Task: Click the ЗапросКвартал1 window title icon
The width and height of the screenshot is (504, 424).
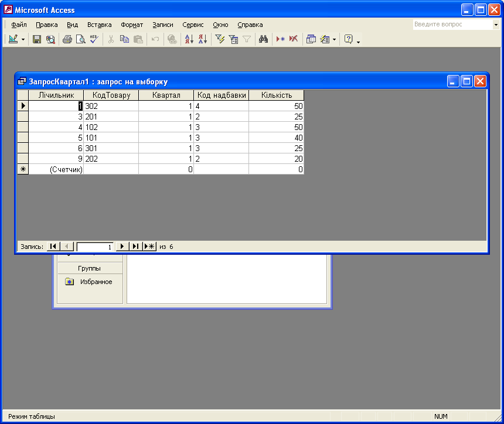Action: [22, 81]
